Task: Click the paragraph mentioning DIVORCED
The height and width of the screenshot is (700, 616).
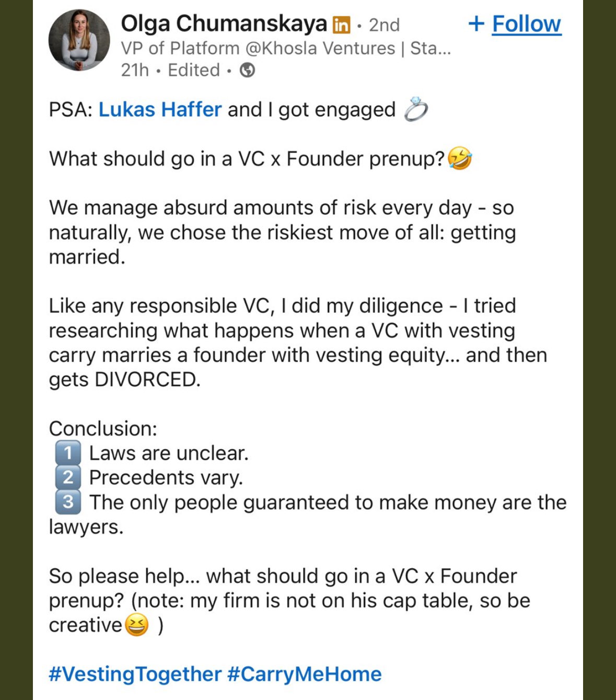Action: click(x=298, y=343)
